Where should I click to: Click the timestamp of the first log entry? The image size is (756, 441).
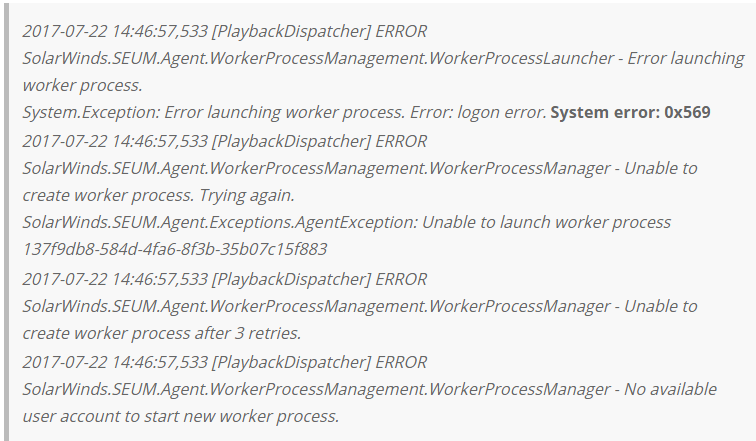pos(115,31)
